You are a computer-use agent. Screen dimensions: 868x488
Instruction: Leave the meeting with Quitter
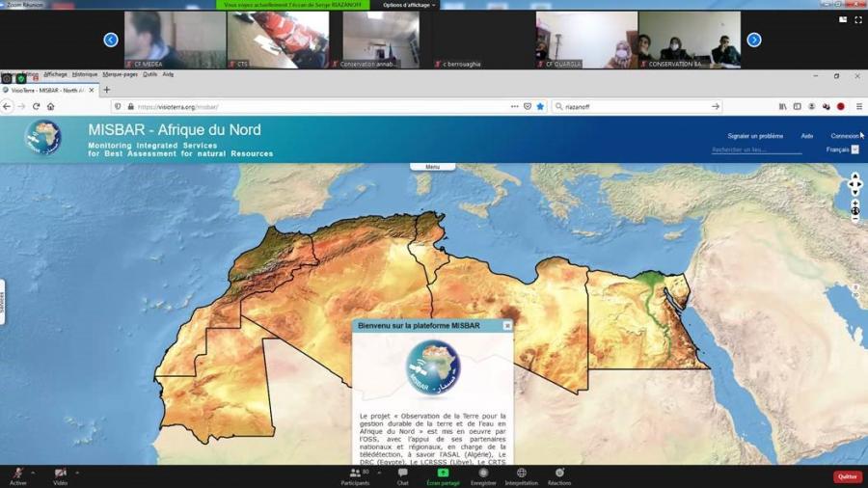(848, 476)
